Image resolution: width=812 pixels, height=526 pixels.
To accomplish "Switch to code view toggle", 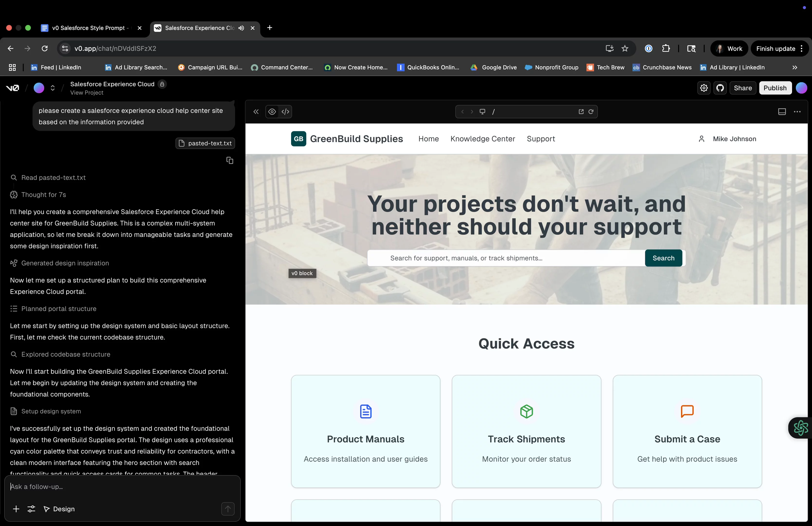I will [285, 112].
